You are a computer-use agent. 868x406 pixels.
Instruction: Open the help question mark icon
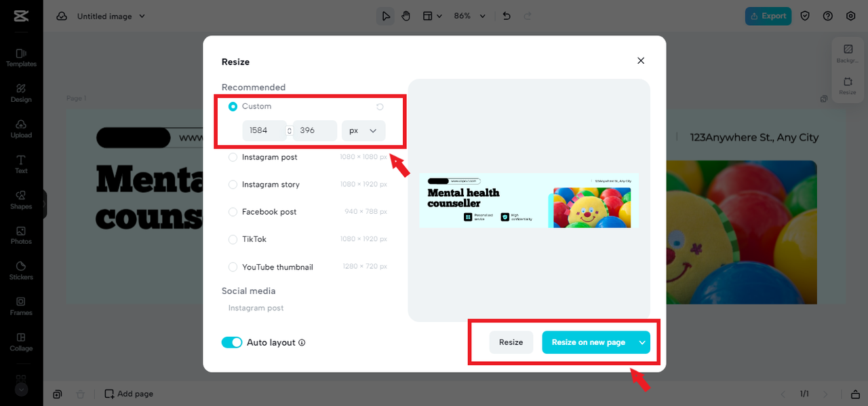(827, 16)
